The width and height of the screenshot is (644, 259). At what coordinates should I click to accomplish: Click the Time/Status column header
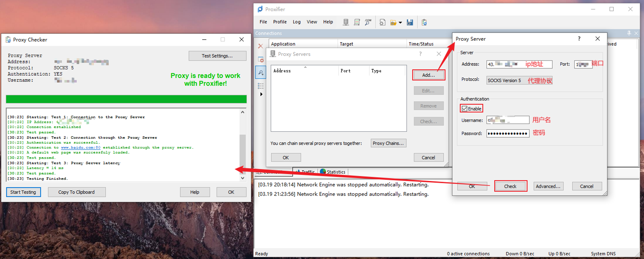[x=429, y=44]
